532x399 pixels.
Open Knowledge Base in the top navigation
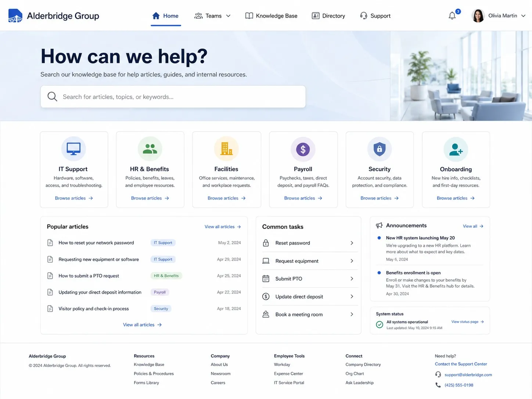click(272, 16)
